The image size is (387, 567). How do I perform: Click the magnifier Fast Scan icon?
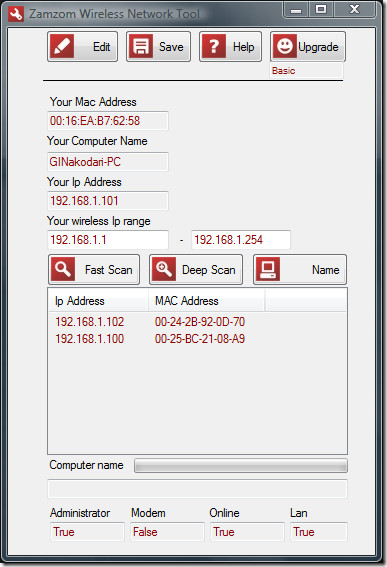(x=63, y=269)
